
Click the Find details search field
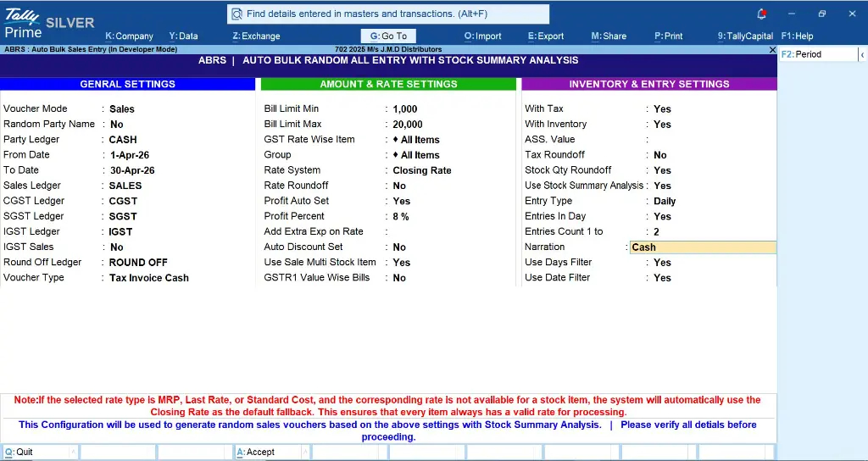coord(388,14)
